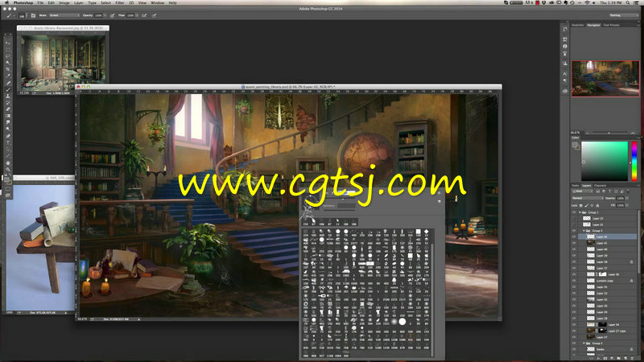The height and width of the screenshot is (362, 644).
Task: Click the create new group folder button
Action: click(x=619, y=358)
